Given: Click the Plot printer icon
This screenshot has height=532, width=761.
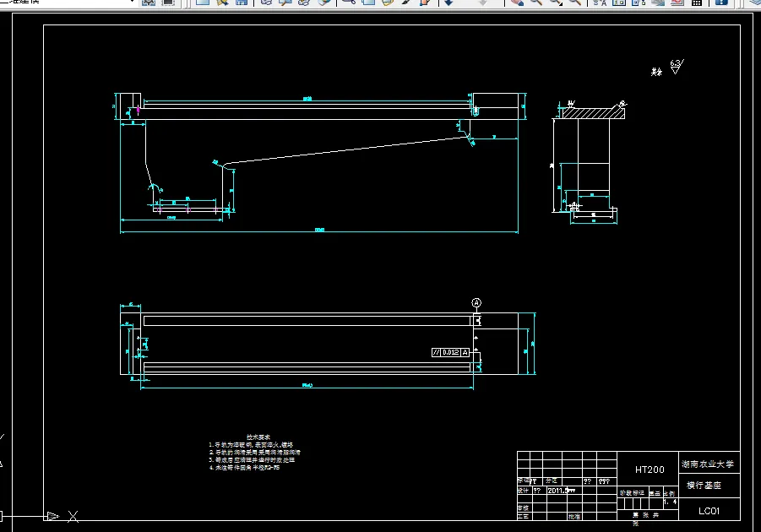Looking at the screenshot, I should coord(266,3).
